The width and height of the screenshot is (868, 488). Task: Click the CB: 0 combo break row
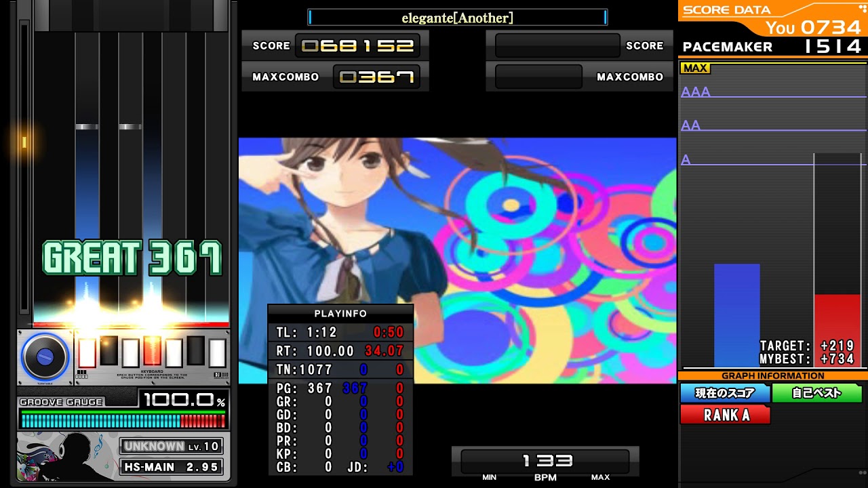click(x=304, y=467)
